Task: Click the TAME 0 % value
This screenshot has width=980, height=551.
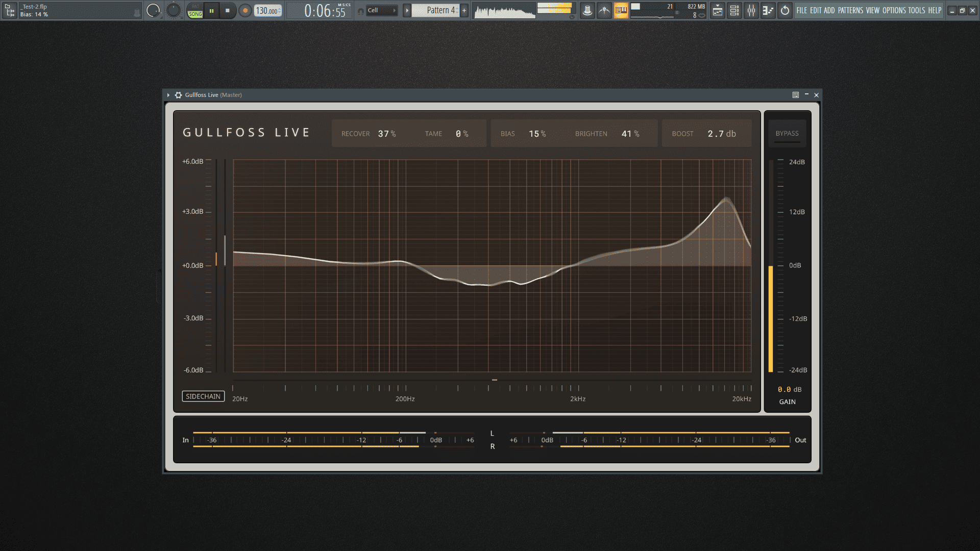Action: [462, 134]
